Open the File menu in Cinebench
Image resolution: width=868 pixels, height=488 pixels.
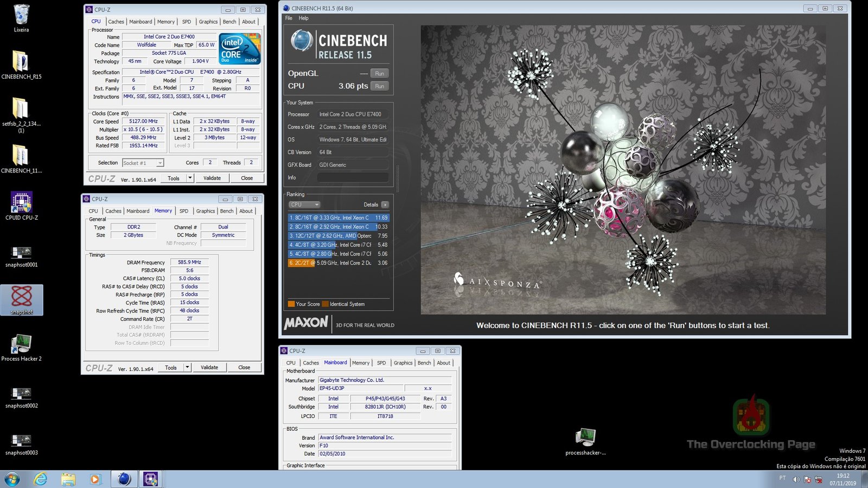[x=289, y=18]
